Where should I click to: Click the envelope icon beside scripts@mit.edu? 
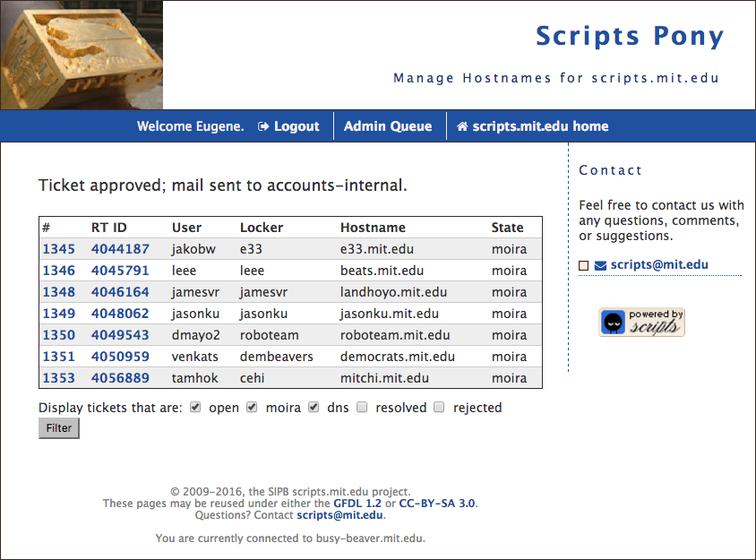point(600,265)
